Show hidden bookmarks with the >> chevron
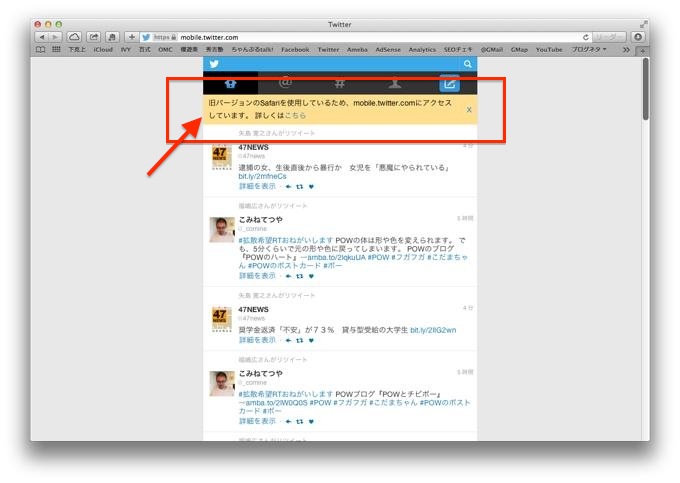The height and width of the screenshot is (483, 680). pyautogui.click(x=626, y=49)
